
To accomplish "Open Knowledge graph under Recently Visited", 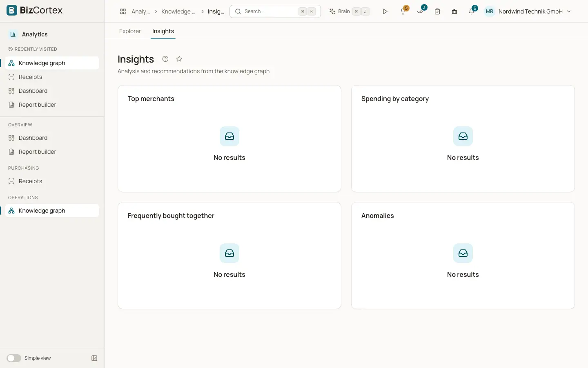I will coord(52,63).
